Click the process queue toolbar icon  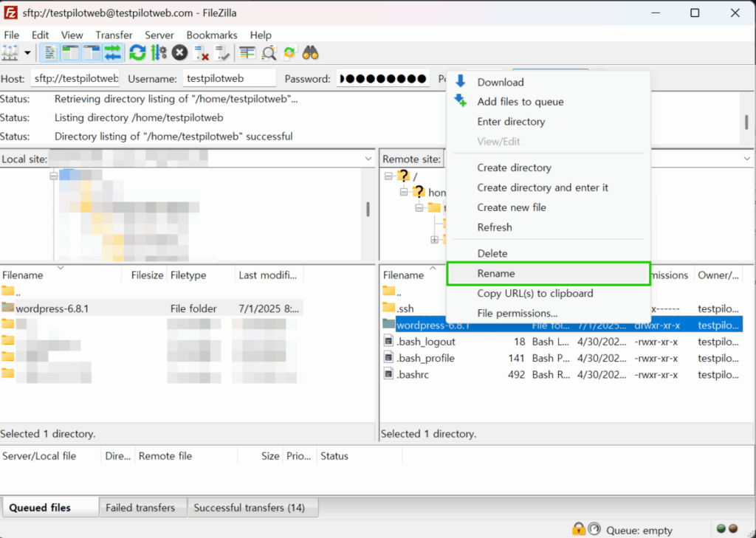tap(159, 52)
